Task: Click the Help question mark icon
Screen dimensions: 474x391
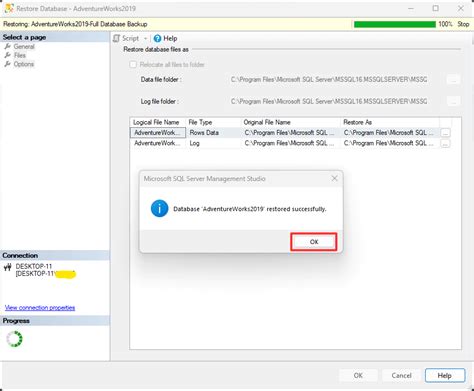Action: point(157,38)
